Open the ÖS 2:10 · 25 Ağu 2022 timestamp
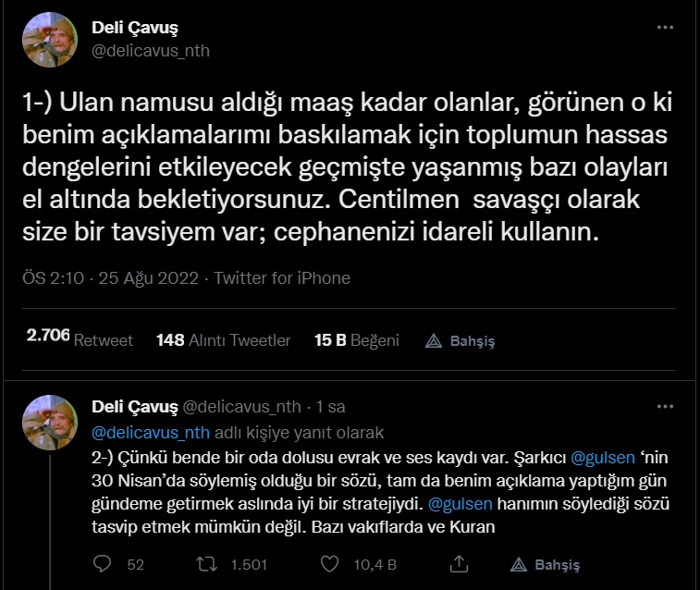Image resolution: width=700 pixels, height=590 pixels. click(x=110, y=278)
